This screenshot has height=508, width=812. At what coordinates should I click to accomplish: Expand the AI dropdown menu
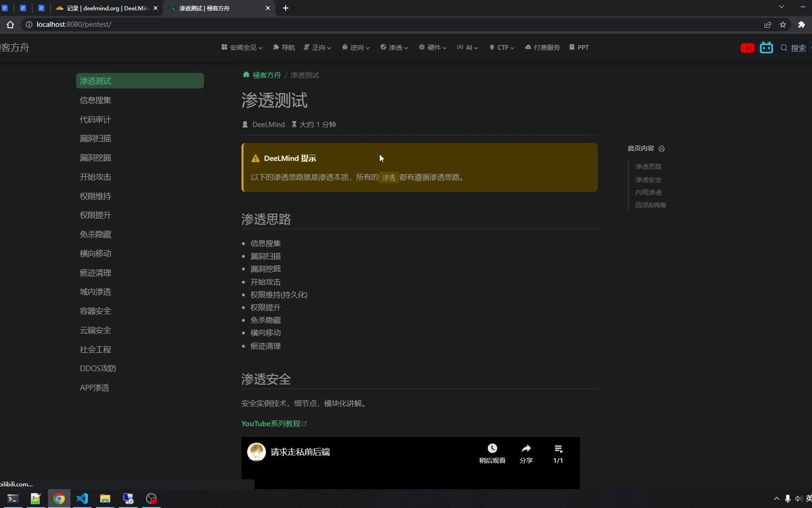(x=468, y=48)
